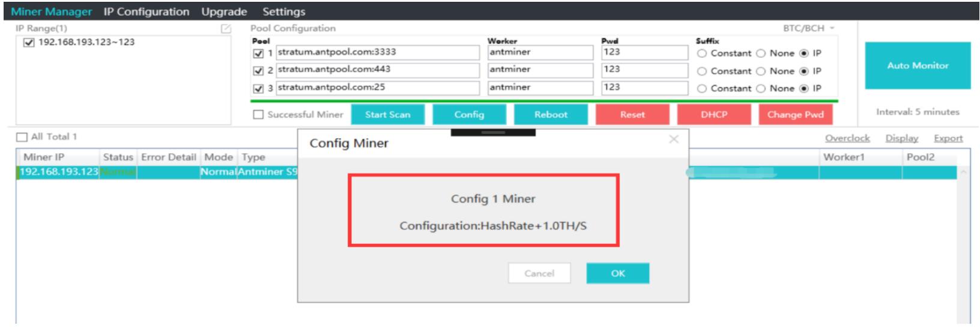Toggle Pool 2 checkbox
Image resolution: width=980 pixels, height=331 pixels.
click(x=259, y=70)
